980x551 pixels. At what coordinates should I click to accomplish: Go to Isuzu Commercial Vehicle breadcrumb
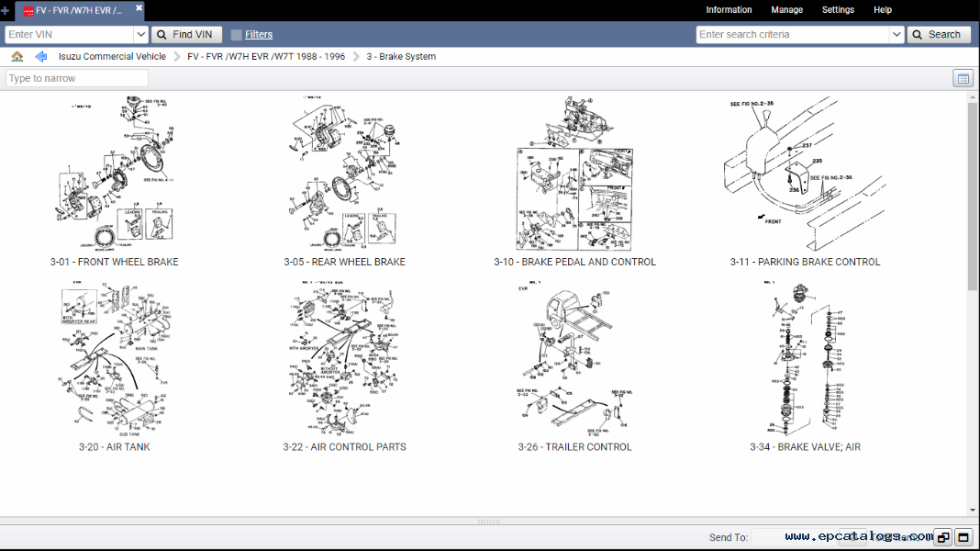click(x=113, y=56)
